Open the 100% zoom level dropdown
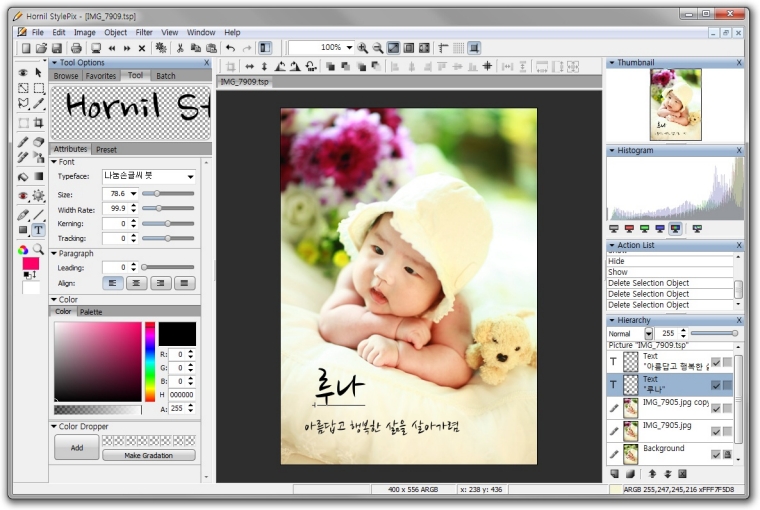This screenshot has width=760, height=510. point(349,48)
